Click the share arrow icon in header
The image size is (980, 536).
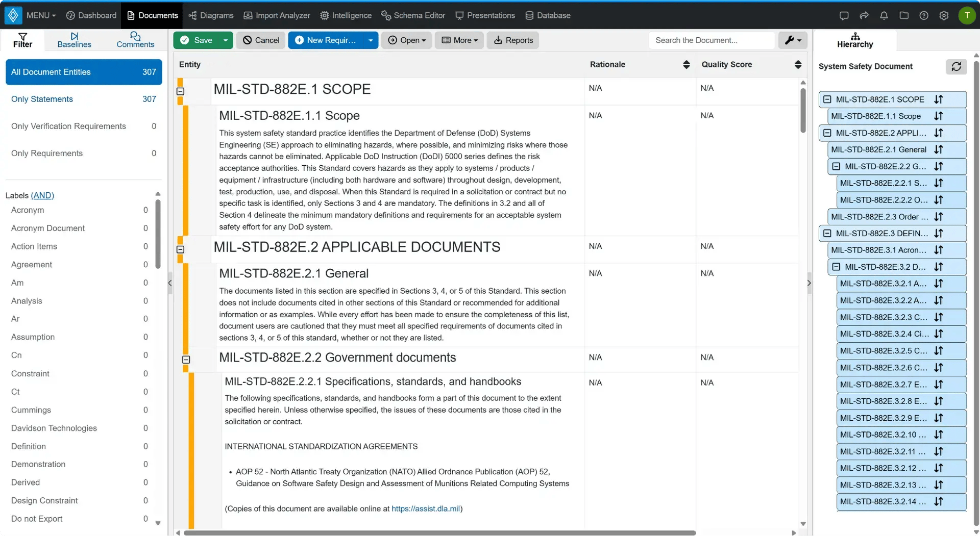pyautogui.click(x=864, y=15)
